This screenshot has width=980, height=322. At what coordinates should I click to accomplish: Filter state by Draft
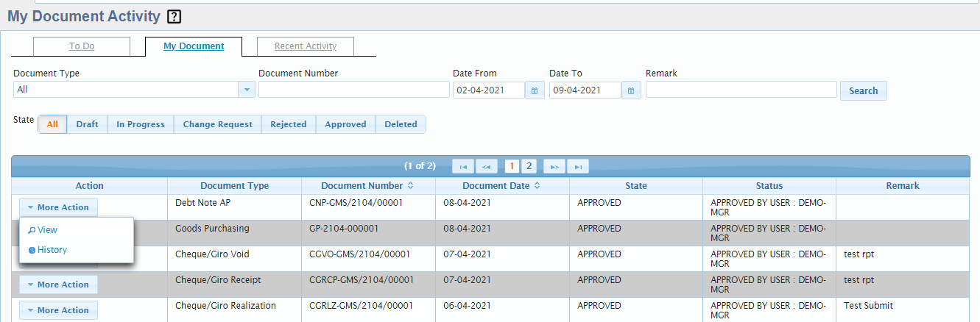[87, 124]
